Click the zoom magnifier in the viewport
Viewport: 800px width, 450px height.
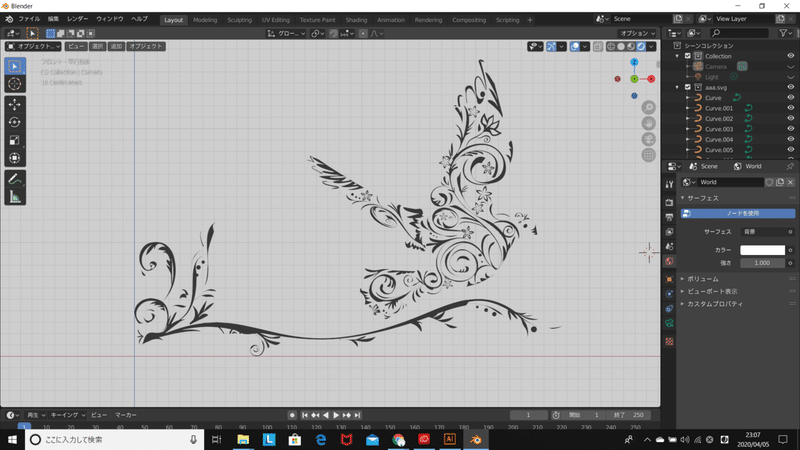[x=648, y=107]
